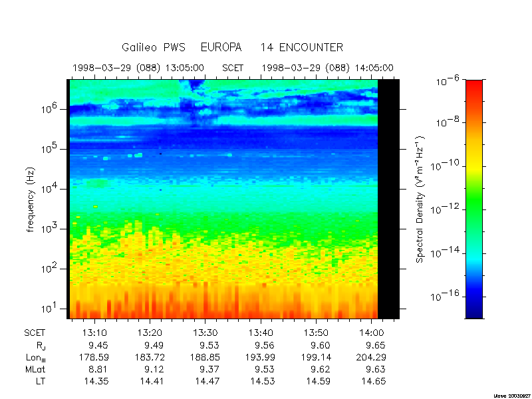Click the colorbar label '10^-12'
This screenshot has width=532, height=399.
click(446, 209)
